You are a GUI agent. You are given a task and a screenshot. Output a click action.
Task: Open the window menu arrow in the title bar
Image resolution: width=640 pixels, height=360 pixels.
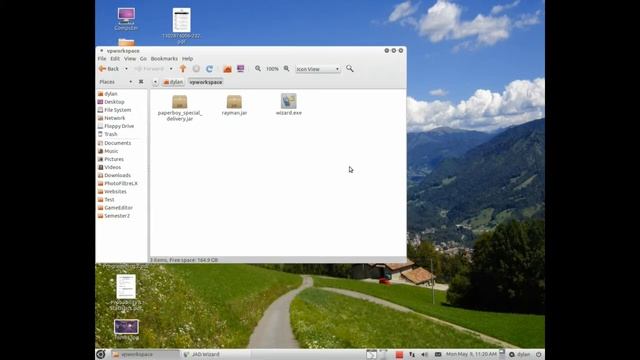click(x=102, y=51)
